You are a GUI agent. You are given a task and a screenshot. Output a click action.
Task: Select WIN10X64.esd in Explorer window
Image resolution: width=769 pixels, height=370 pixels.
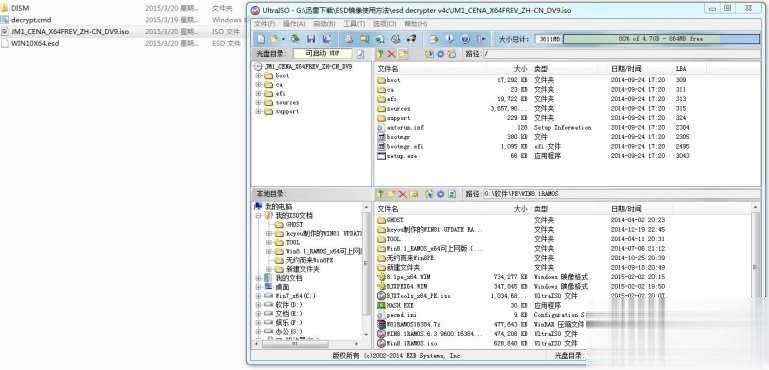click(35, 43)
